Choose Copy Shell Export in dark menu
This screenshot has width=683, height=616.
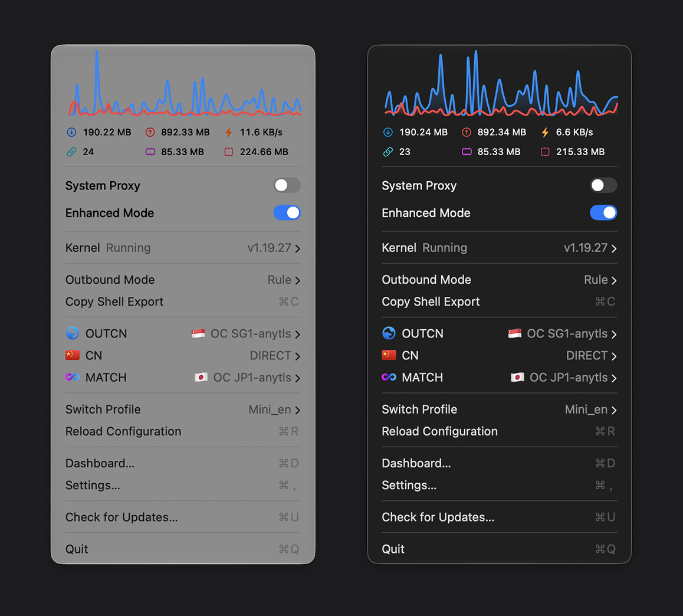[499, 302]
